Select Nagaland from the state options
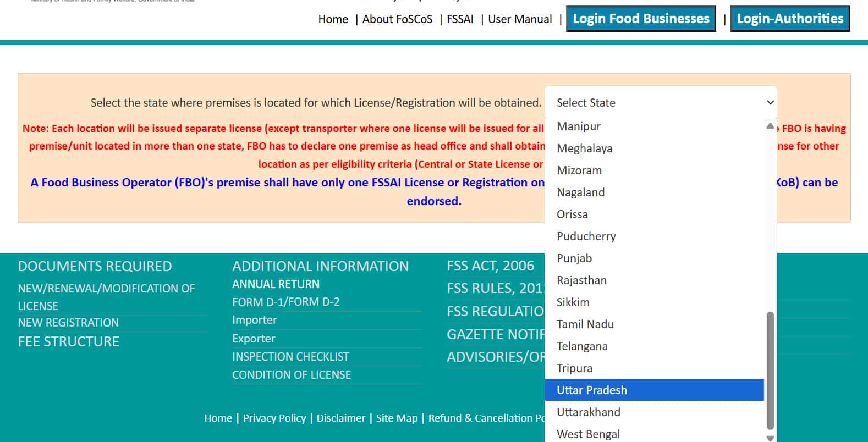The height and width of the screenshot is (442, 868). point(655,192)
